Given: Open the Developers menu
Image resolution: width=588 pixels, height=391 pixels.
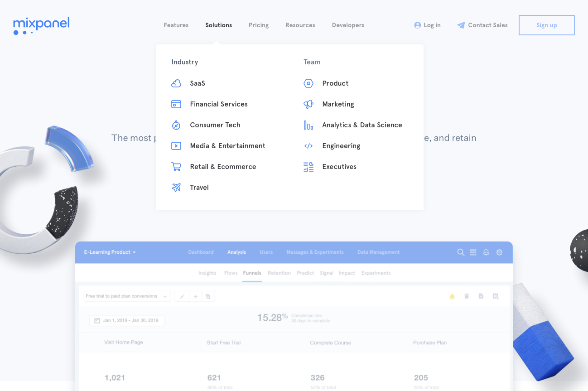Looking at the screenshot, I should coord(348,25).
